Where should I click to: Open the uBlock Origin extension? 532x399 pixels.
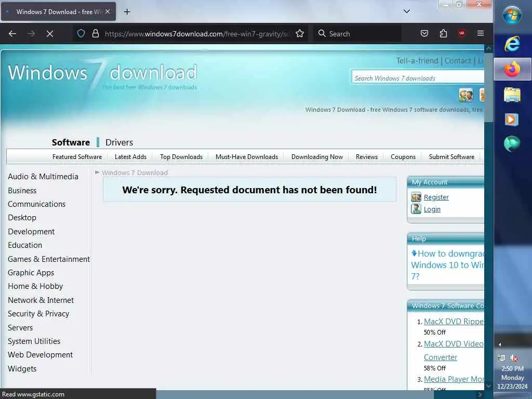[461, 34]
